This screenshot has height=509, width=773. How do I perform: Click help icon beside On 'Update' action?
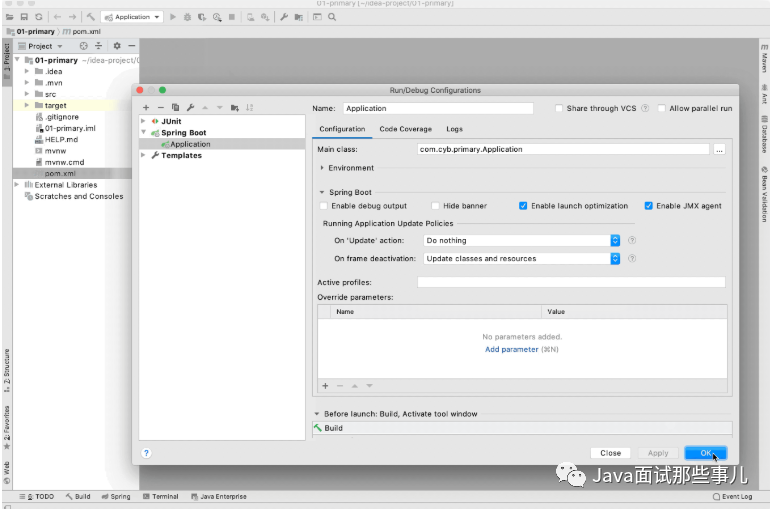coord(632,240)
